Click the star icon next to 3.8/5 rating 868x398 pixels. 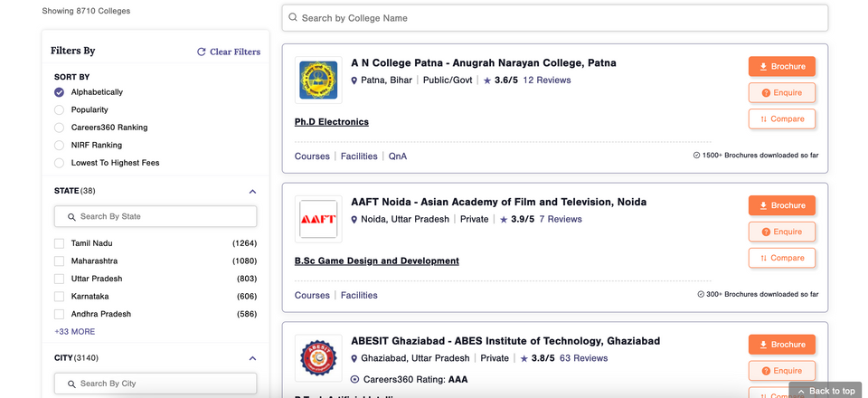tap(524, 359)
